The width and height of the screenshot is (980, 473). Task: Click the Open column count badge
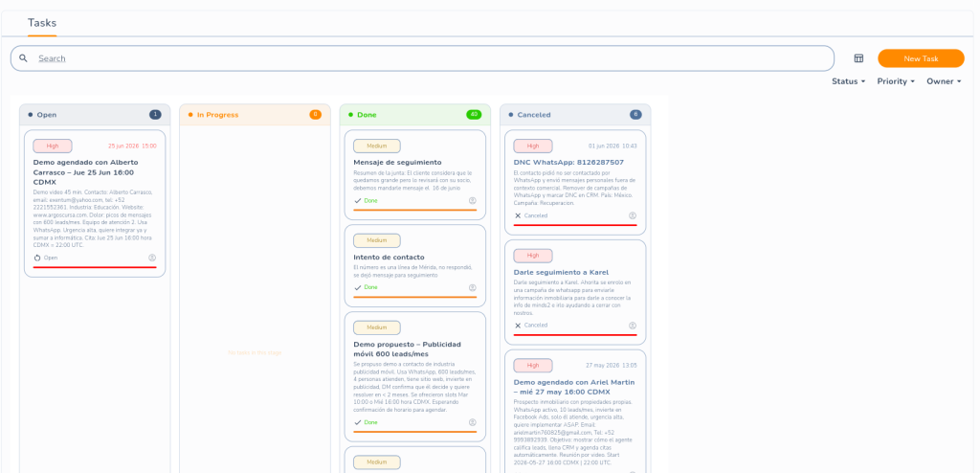(155, 115)
